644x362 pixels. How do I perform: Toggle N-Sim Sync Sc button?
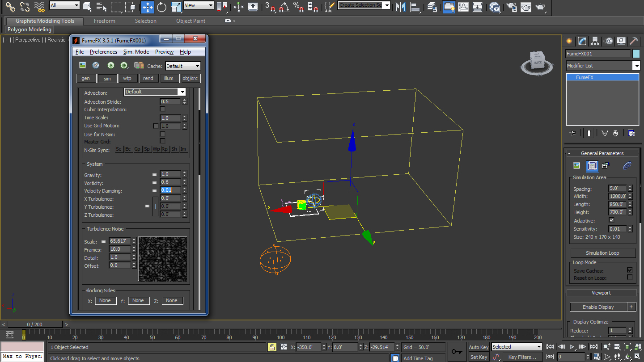point(119,149)
